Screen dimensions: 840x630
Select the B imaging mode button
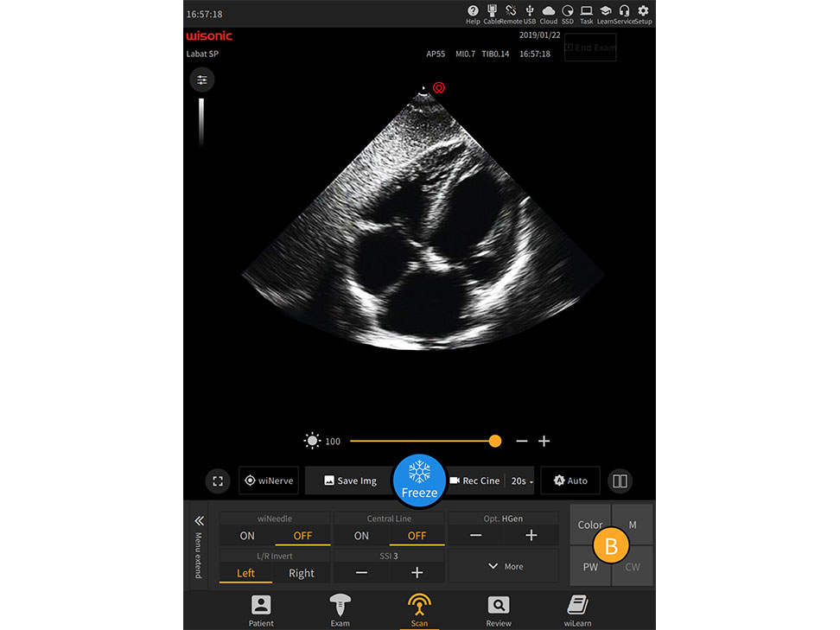(x=612, y=545)
